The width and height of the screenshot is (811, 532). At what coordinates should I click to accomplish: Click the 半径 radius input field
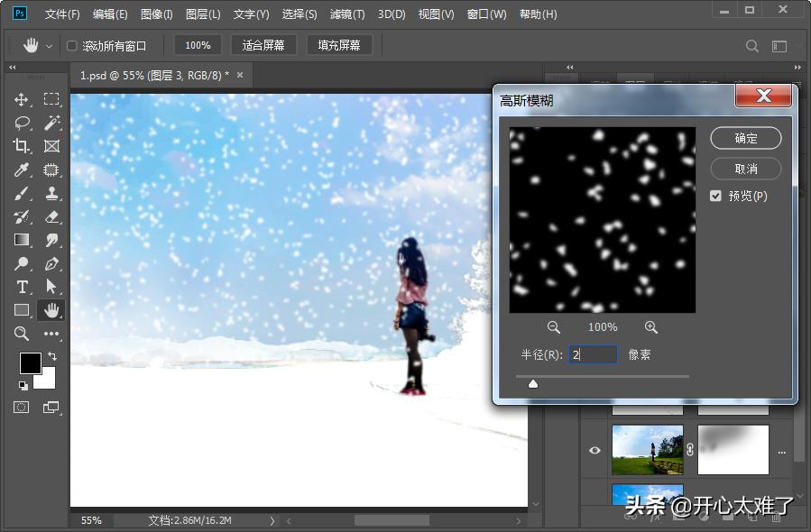(x=593, y=354)
